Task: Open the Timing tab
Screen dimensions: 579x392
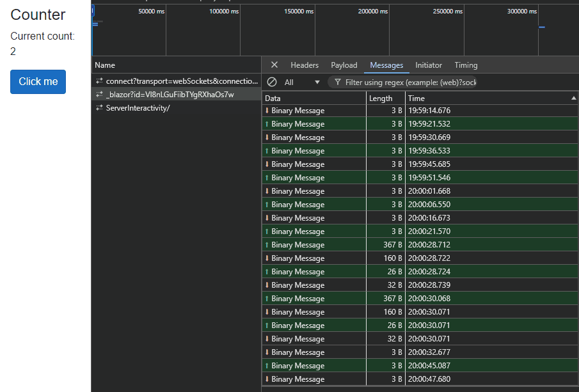Action: (466, 65)
